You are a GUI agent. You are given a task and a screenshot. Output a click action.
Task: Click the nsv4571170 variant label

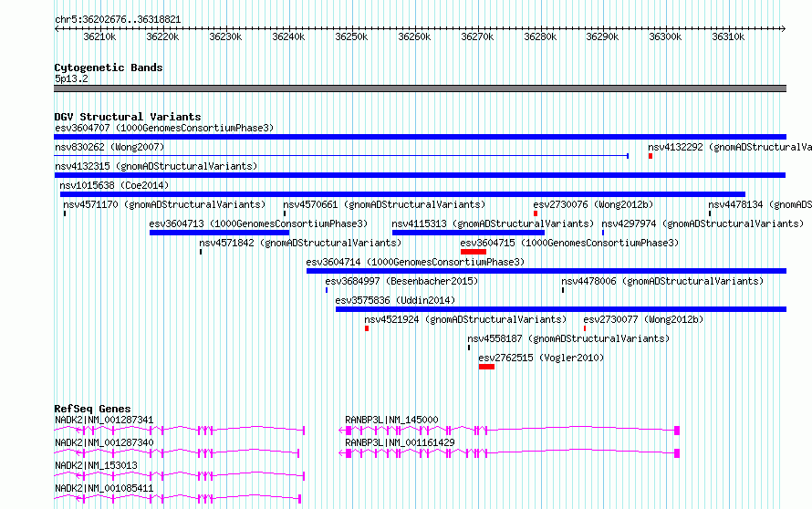[x=164, y=204]
